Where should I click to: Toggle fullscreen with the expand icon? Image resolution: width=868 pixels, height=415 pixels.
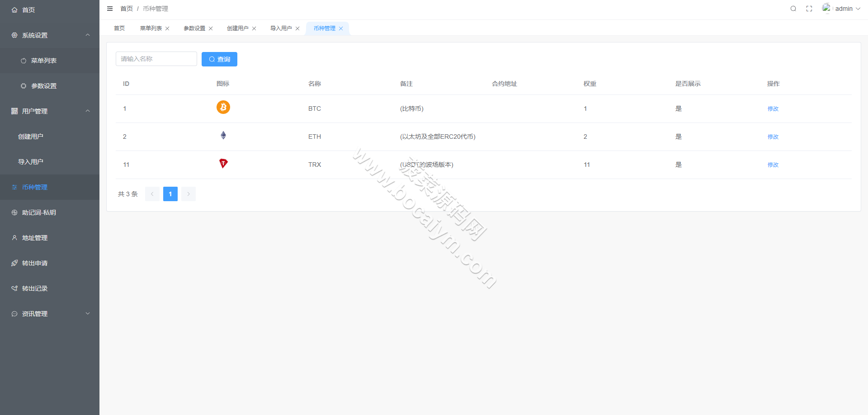(809, 9)
